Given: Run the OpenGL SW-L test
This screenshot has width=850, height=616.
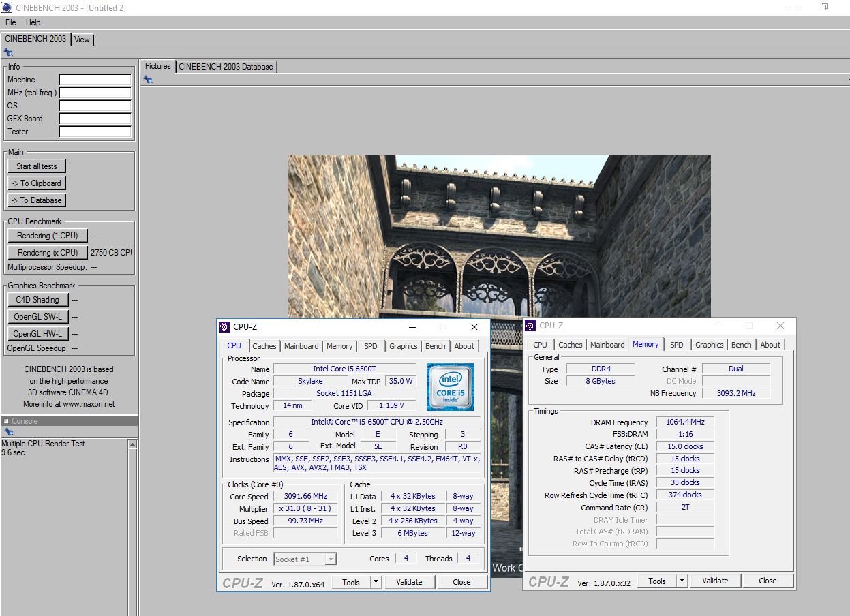Looking at the screenshot, I should 37,317.
